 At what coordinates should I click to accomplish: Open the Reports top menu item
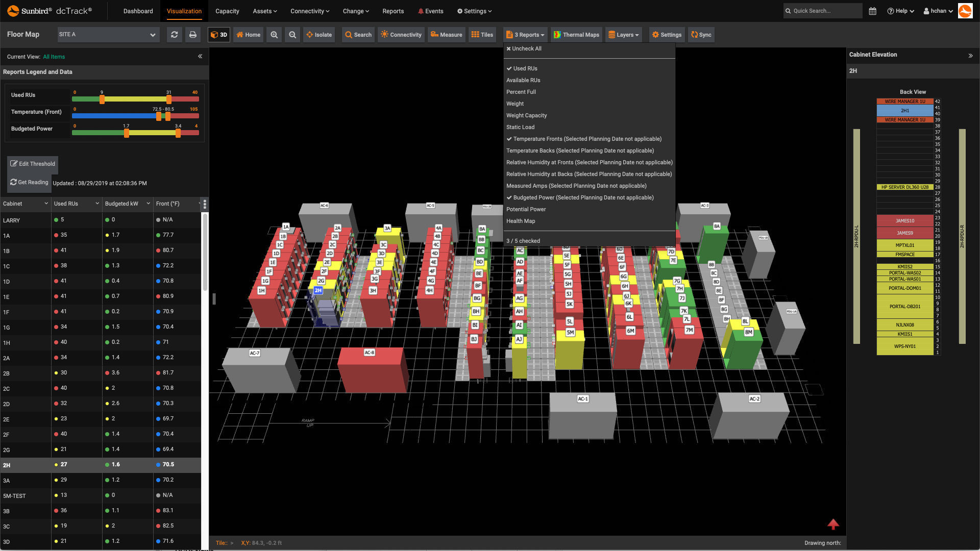[393, 11]
